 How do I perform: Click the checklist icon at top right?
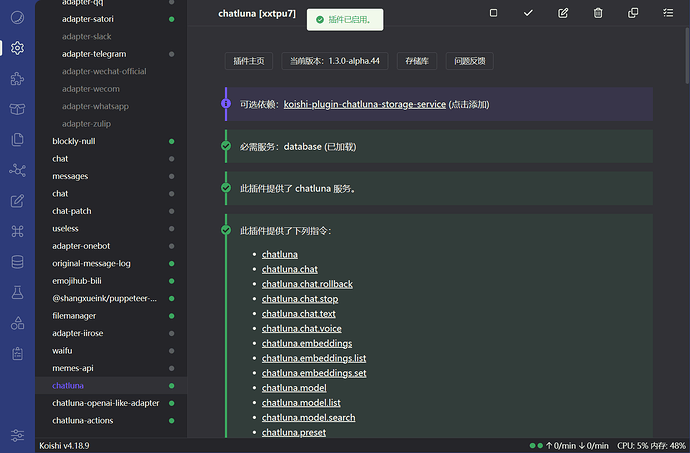(668, 13)
